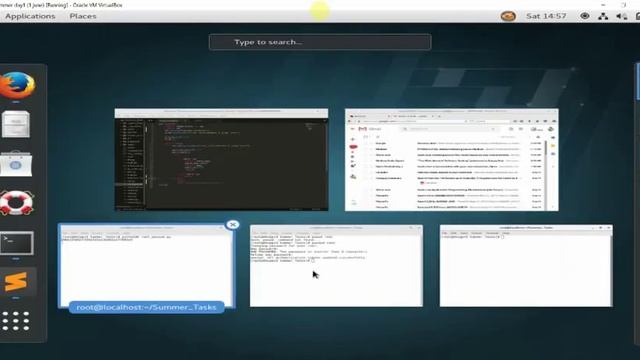Screen dimensions: 640x360
Task: Select the middle terminal window thumbnail
Action: [x=336, y=266]
